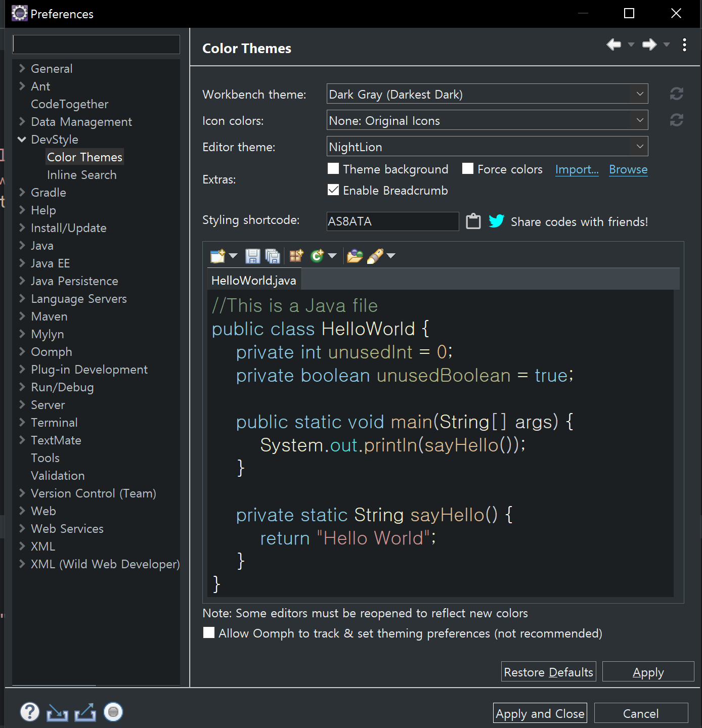Click the Import... link
Screen dimensions: 702x728
pos(577,169)
